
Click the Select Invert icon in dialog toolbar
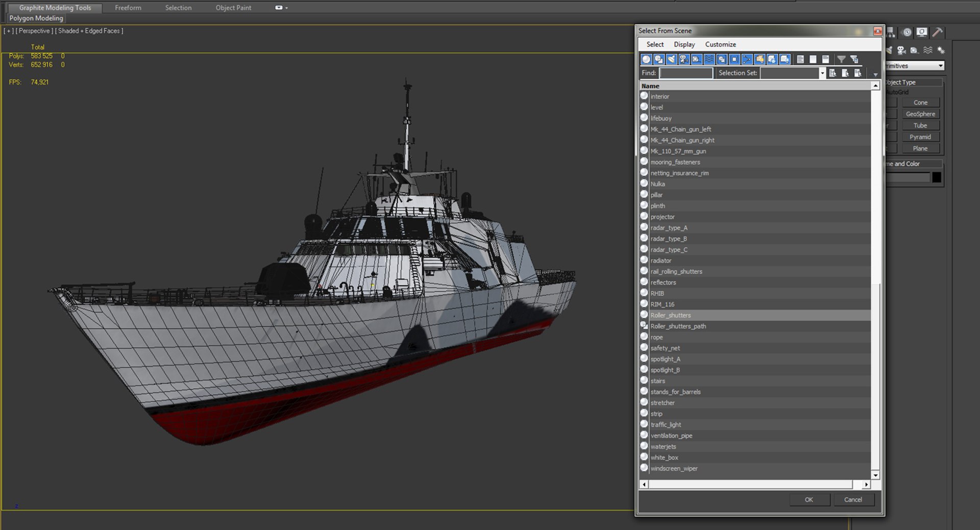click(825, 59)
